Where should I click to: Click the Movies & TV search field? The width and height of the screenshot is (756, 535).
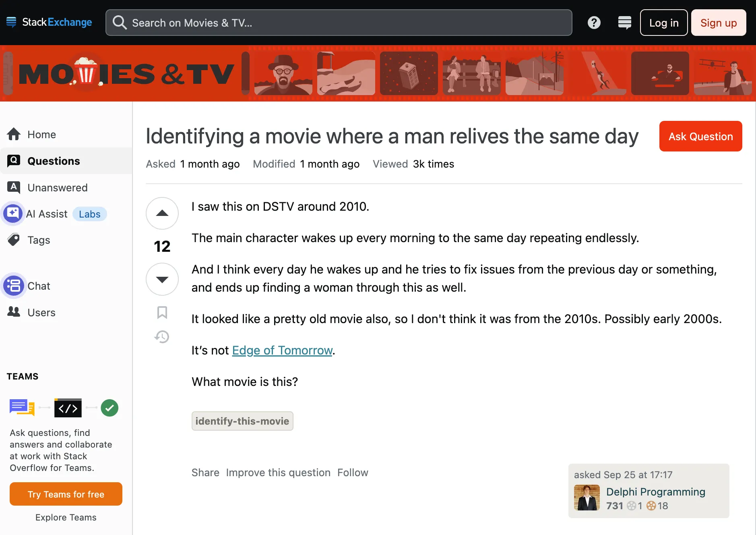[339, 23]
